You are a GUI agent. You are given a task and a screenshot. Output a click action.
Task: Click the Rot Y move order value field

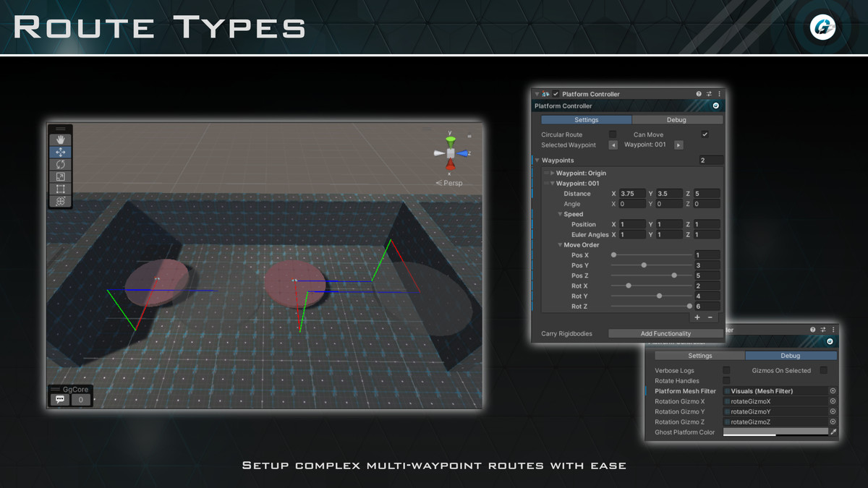(x=707, y=296)
